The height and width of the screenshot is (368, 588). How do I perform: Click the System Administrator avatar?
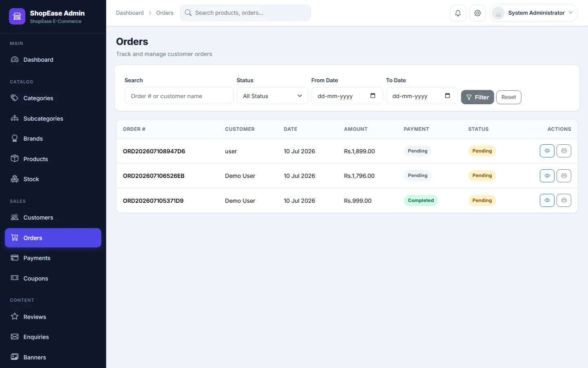pos(498,13)
